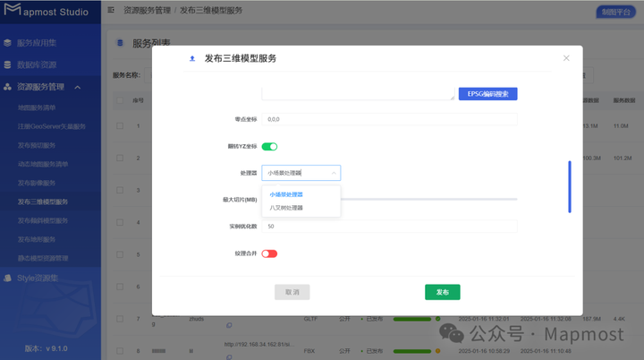The height and width of the screenshot is (360, 644).
Task: Click the orange status icon in FBX row
Action: [x=437, y=351]
